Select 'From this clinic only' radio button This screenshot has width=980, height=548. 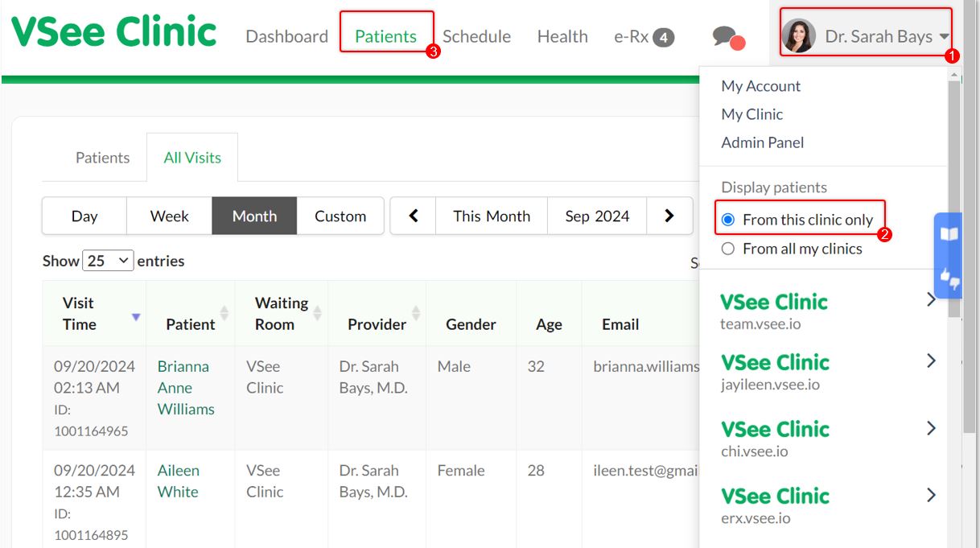pyautogui.click(x=728, y=220)
